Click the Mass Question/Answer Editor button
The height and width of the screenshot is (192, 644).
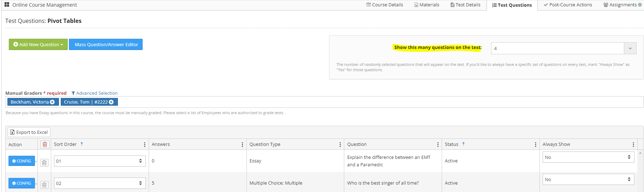106,44
